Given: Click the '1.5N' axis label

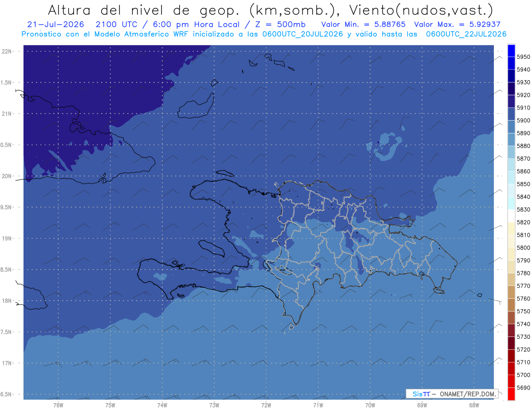Looking at the screenshot, I should point(7,82).
